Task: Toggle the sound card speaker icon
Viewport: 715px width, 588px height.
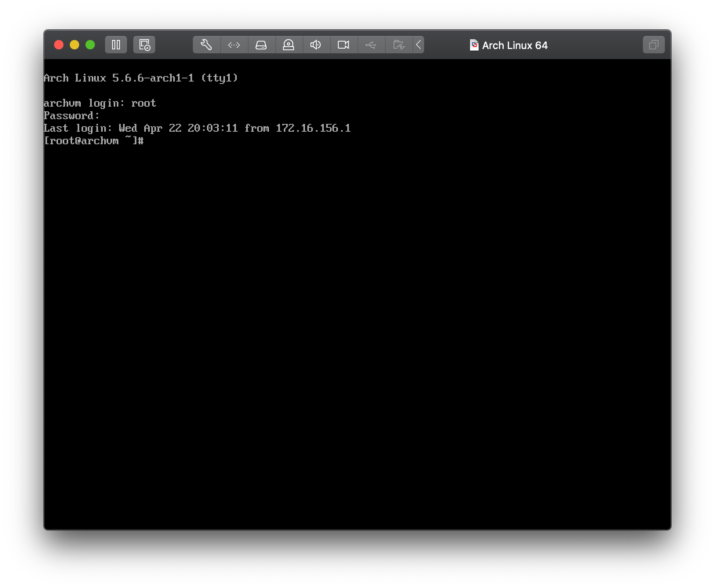Action: [x=316, y=45]
